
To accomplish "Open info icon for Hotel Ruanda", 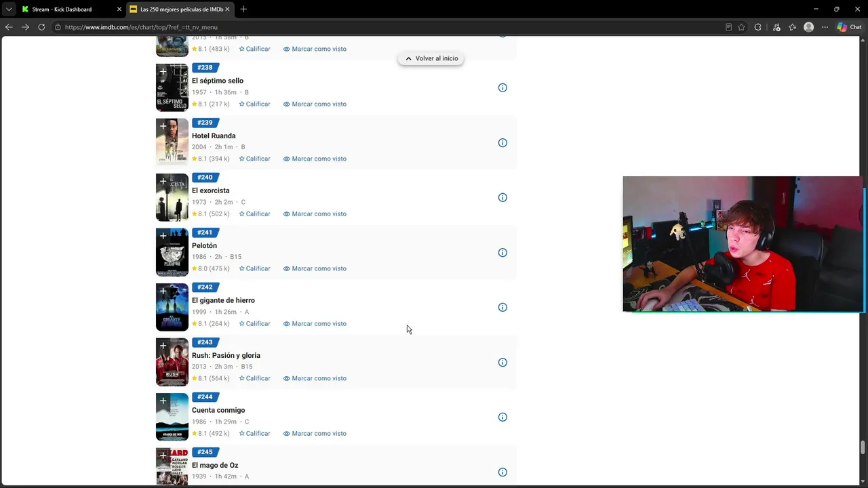I will click(502, 143).
